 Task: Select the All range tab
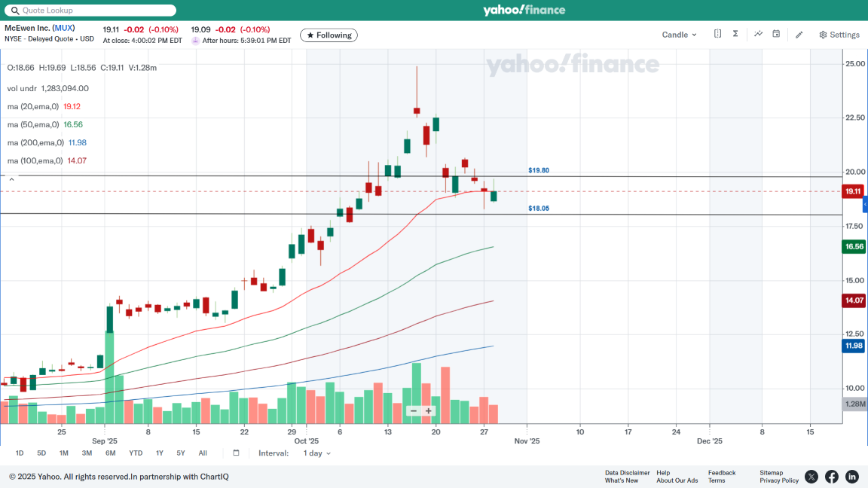click(203, 453)
